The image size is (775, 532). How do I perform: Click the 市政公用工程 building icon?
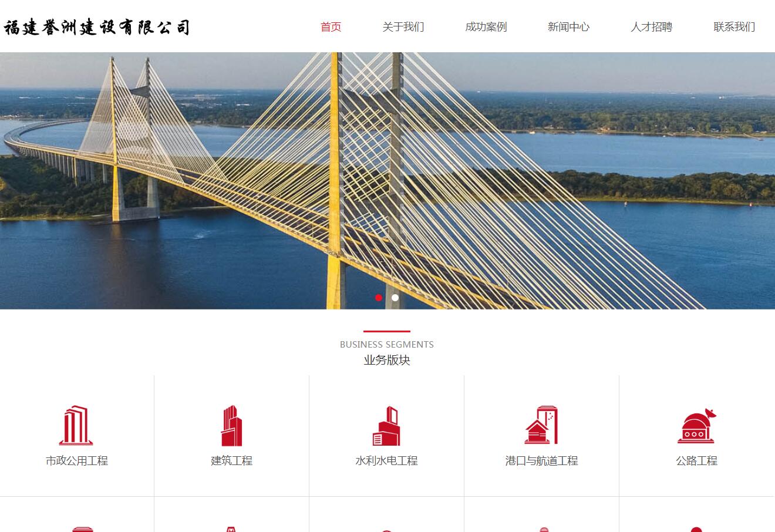[x=76, y=425]
